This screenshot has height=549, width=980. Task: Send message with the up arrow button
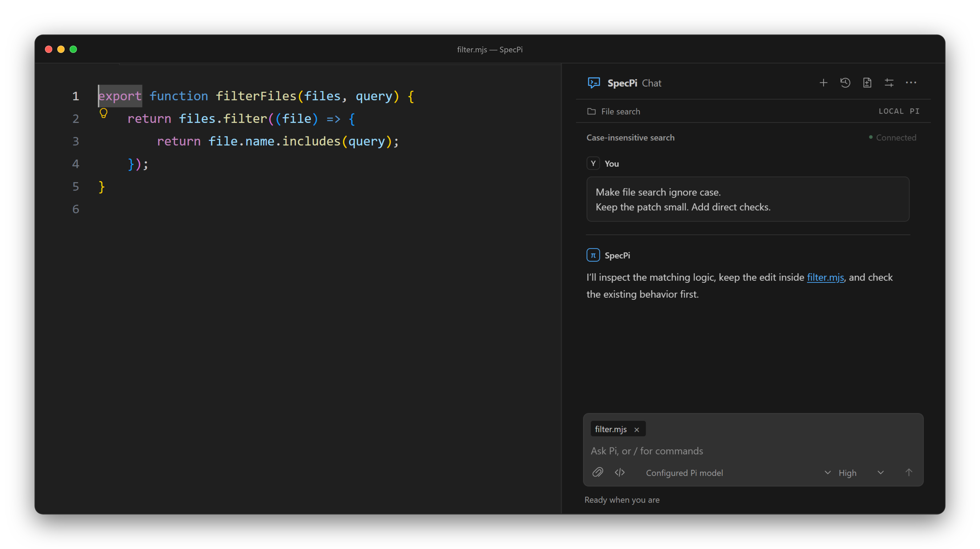909,473
